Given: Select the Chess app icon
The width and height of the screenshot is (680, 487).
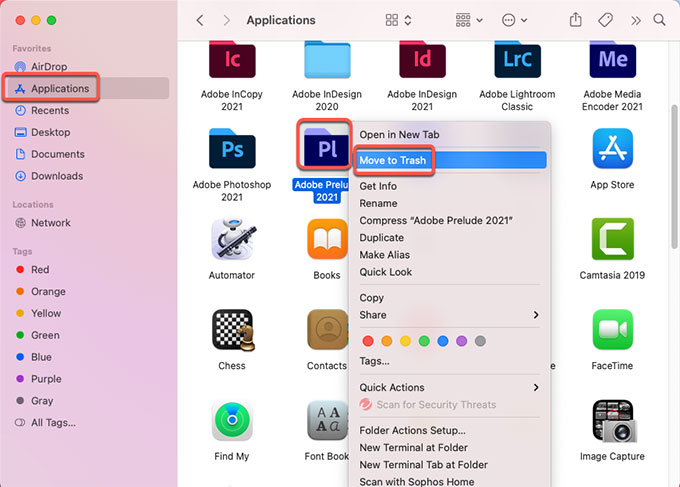Looking at the screenshot, I should (x=233, y=330).
